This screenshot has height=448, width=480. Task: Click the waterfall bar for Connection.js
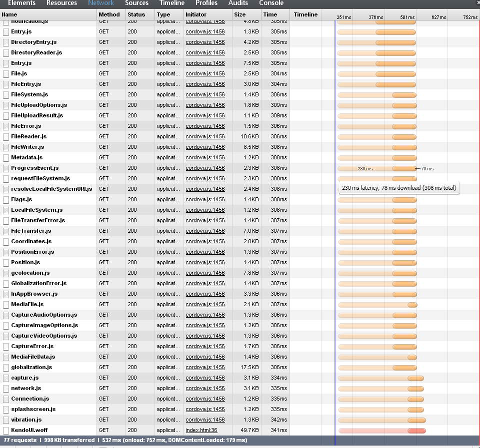click(x=381, y=400)
